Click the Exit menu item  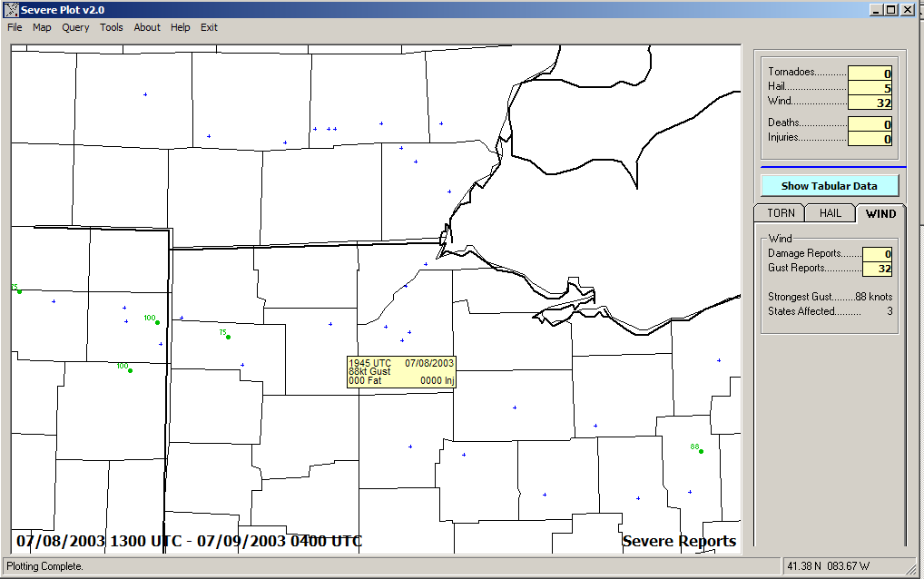point(209,27)
